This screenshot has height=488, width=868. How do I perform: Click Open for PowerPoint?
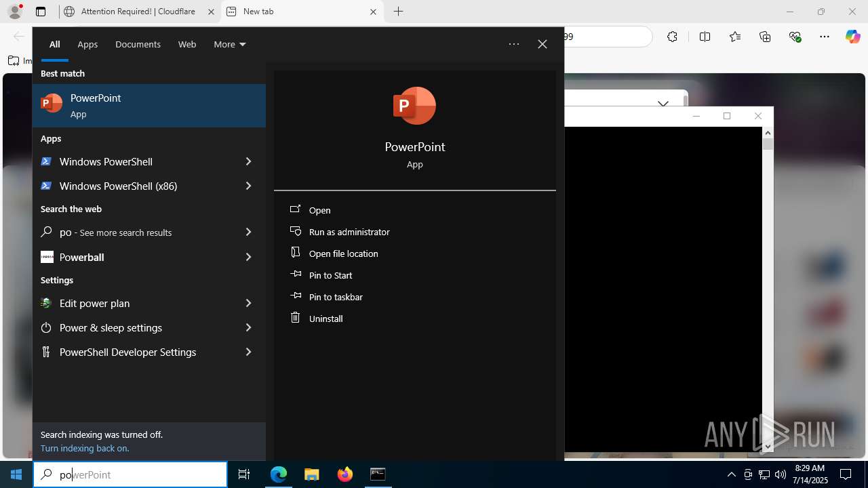[320, 210]
